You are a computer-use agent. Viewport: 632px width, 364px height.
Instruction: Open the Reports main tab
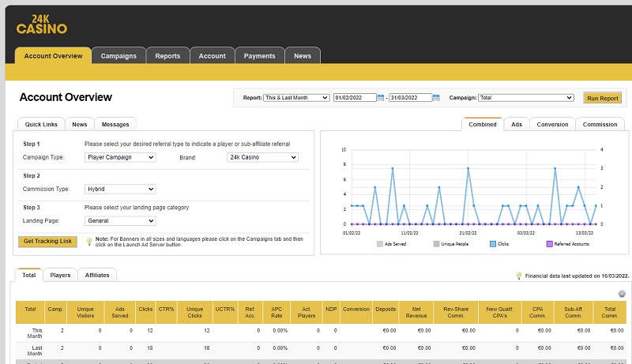pos(167,56)
